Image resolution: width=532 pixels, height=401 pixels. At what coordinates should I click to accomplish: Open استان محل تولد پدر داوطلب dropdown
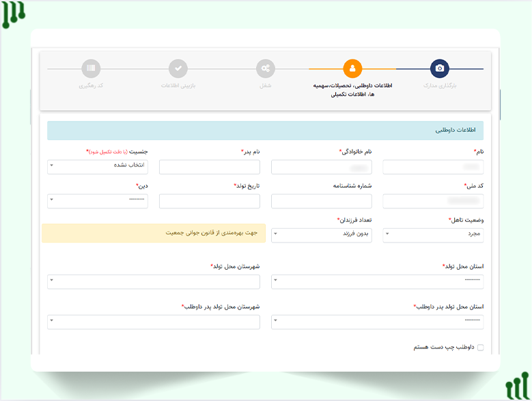point(377,322)
